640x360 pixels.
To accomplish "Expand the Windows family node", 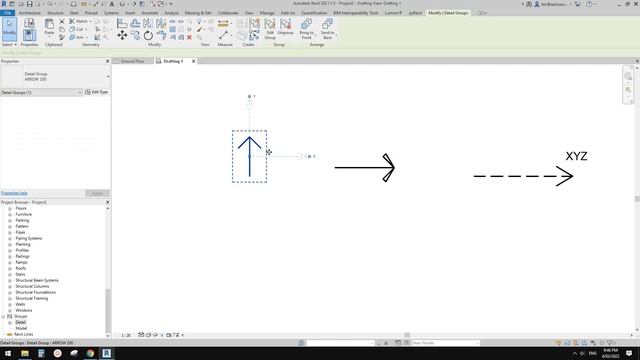I will 10,311.
